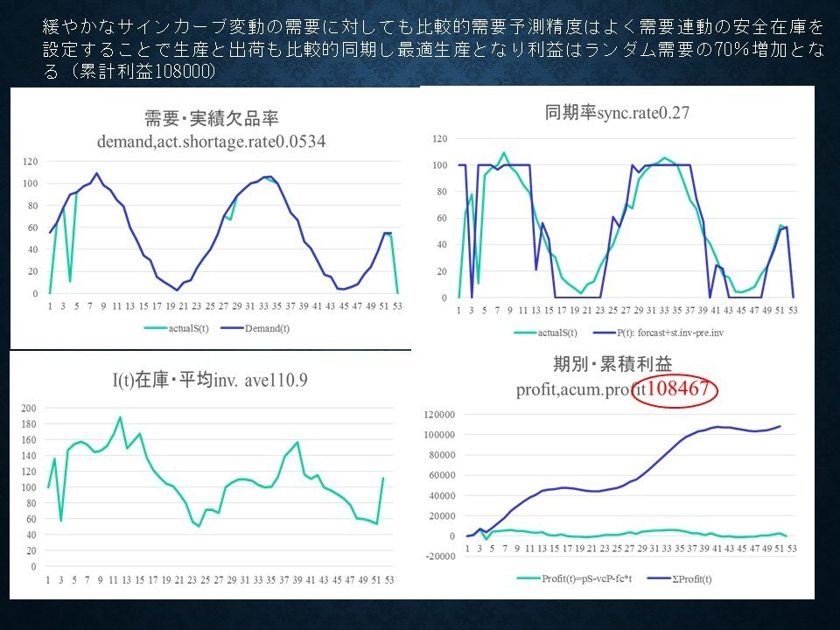Click the 200 axis label on the inventory chart
This screenshot has height=630, width=840.
29,409
